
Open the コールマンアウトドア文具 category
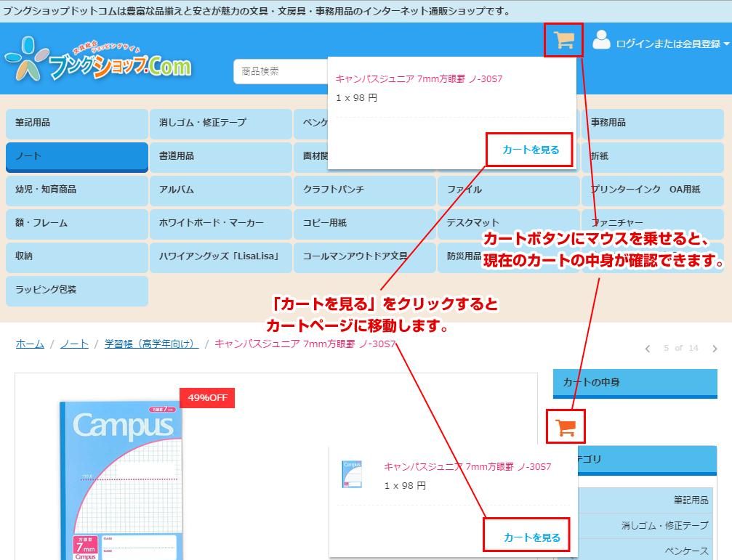pos(365,257)
